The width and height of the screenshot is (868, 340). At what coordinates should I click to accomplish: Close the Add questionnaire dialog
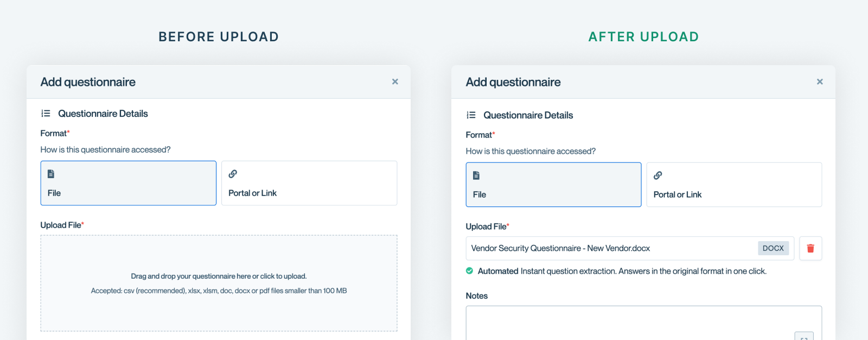[395, 81]
